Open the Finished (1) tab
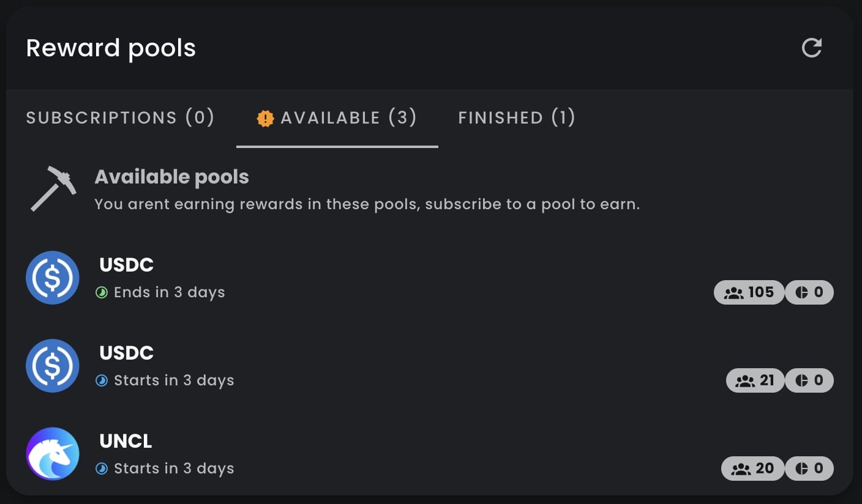The height and width of the screenshot is (504, 862). [517, 117]
